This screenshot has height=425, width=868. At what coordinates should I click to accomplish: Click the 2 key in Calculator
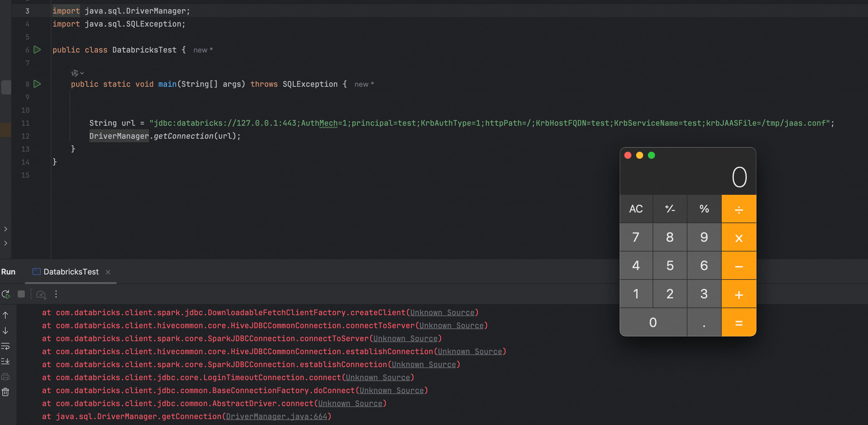pyautogui.click(x=670, y=294)
